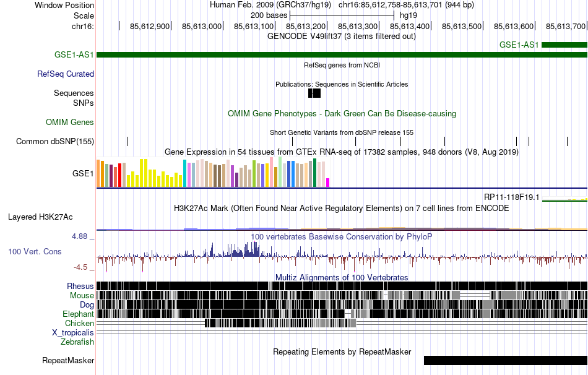Click the GSE1-AS1 track label on left

pyautogui.click(x=74, y=54)
